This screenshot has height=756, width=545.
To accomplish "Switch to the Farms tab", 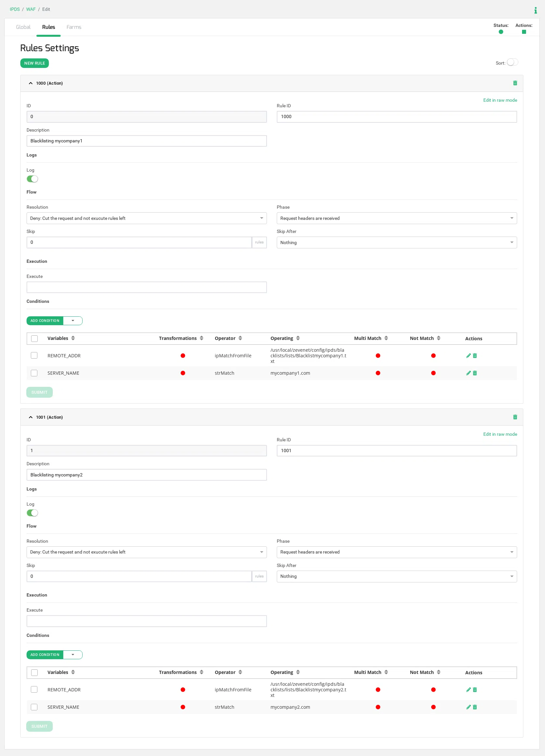I will click(x=74, y=27).
